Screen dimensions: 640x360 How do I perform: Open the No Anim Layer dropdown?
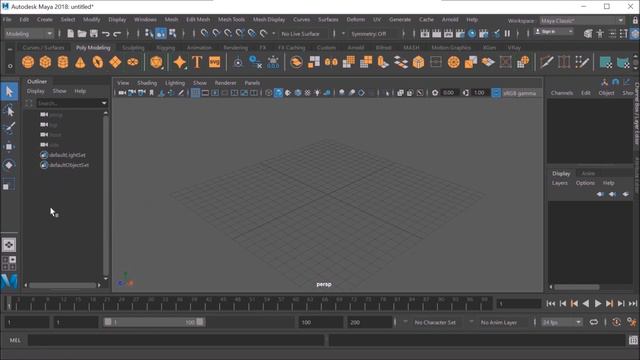pos(499,322)
